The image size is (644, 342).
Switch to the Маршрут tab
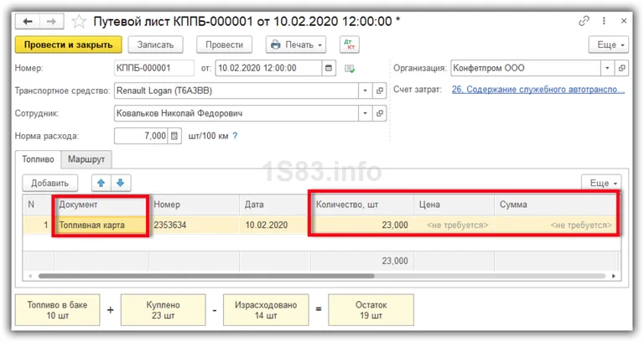coord(86,158)
